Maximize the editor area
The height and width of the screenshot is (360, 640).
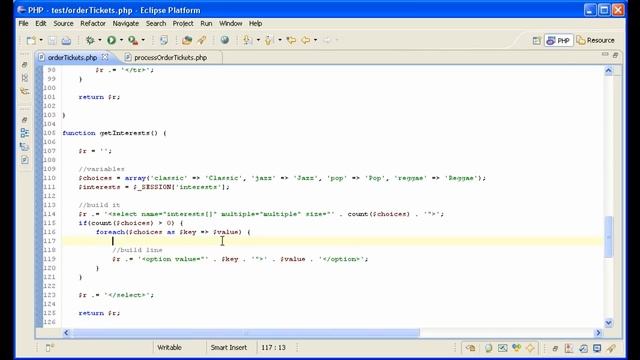tap(615, 55)
